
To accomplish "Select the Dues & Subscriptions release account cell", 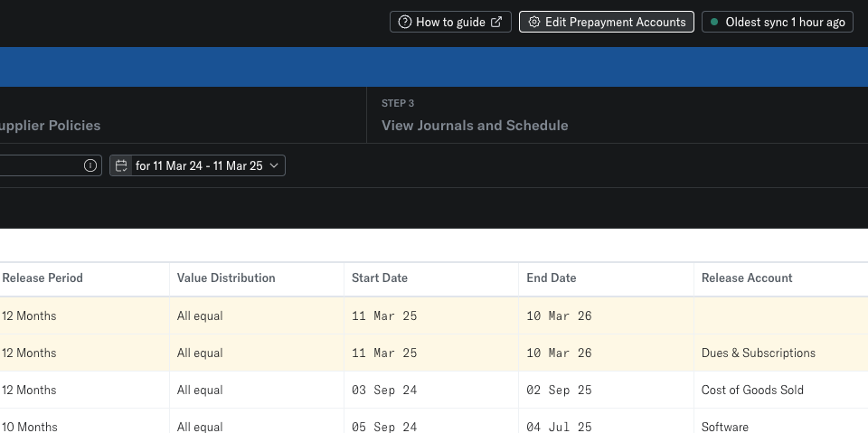I will click(x=759, y=353).
